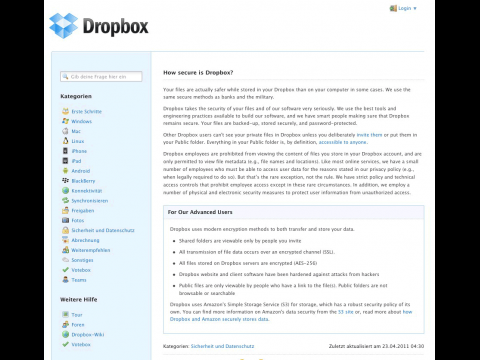
Task: Open Sicherheit und Datenschutz link beside Kategorien
Action: click(x=222, y=346)
